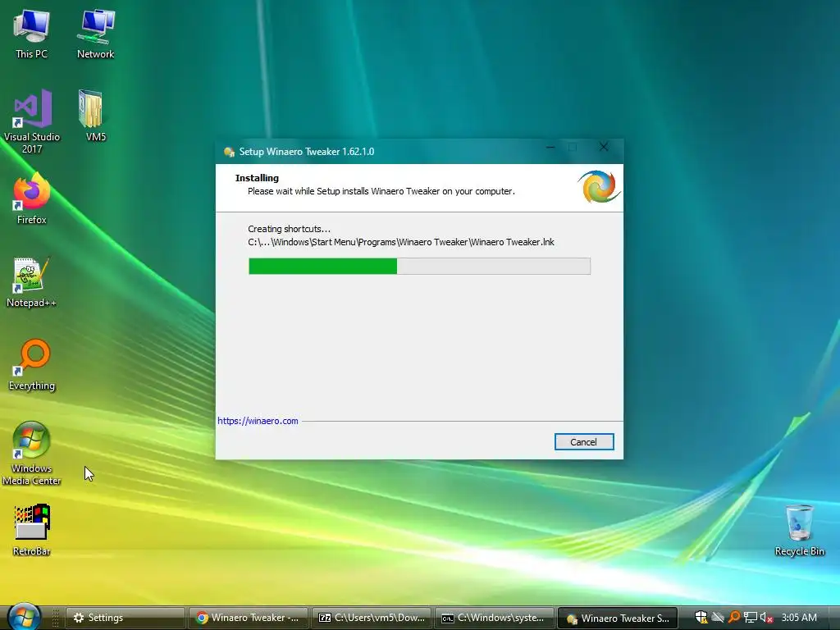840x630 pixels.
Task: Click the 3:05 AM clock
Action: pyautogui.click(x=799, y=618)
